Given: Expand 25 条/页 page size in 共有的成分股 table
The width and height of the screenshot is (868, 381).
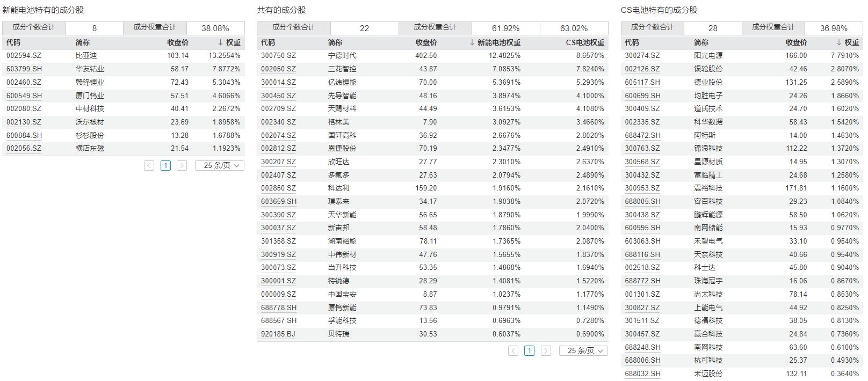Looking at the screenshot, I should click(x=584, y=351).
